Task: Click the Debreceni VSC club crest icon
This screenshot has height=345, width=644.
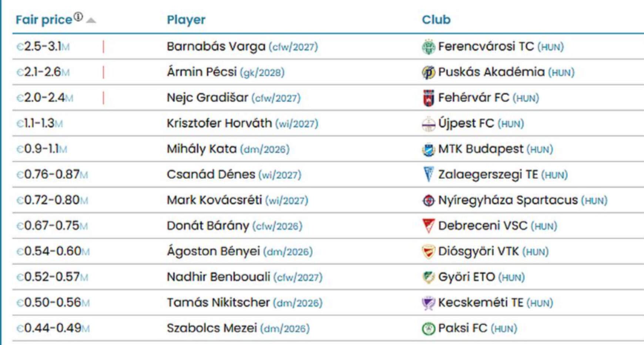Action: point(428,226)
